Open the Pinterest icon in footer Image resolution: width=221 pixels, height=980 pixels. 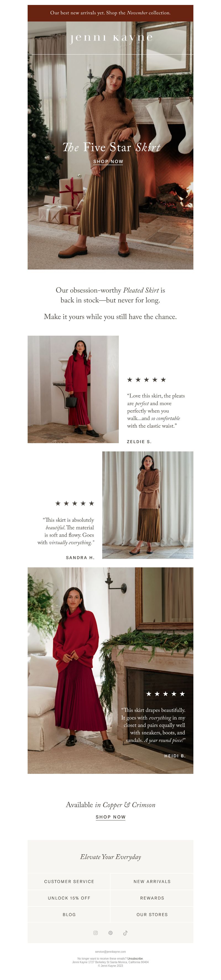[x=110, y=932]
